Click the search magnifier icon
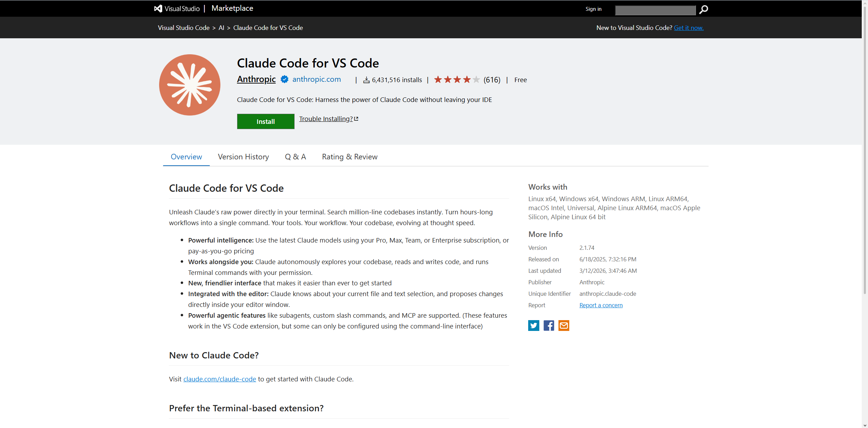Screen dimensions: 868x428 pyautogui.click(x=703, y=10)
